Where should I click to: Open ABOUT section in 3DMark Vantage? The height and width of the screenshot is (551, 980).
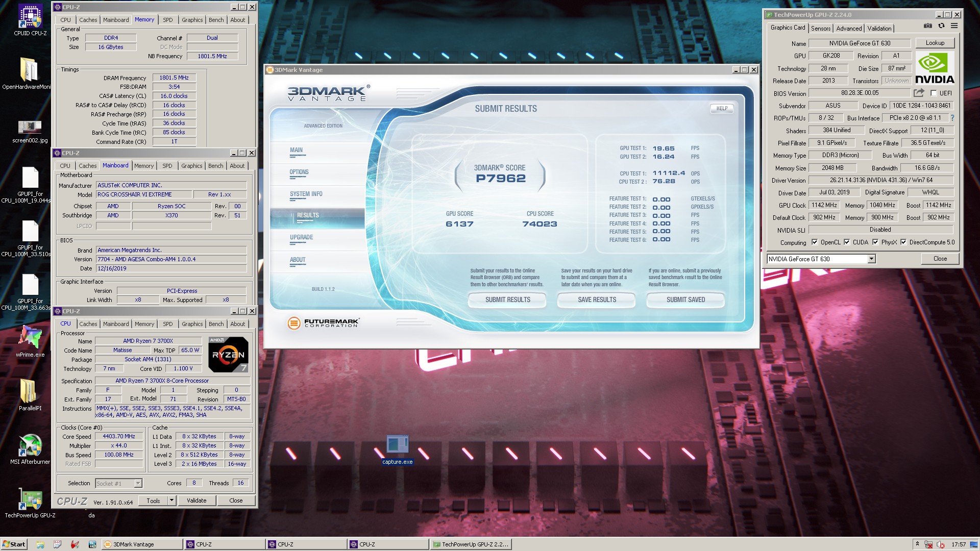click(x=298, y=260)
